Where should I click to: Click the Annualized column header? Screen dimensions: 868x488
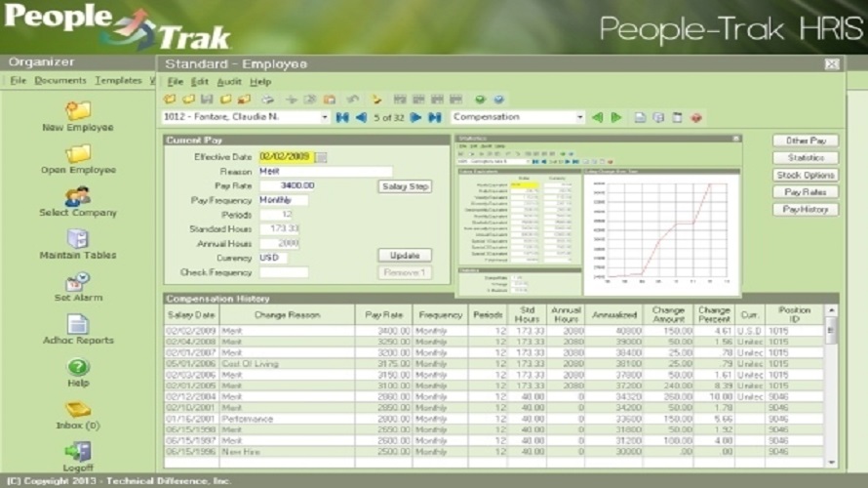[x=613, y=314]
